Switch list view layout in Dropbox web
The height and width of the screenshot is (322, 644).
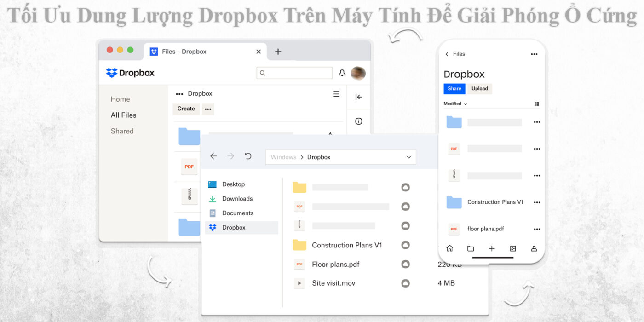pyautogui.click(x=336, y=94)
